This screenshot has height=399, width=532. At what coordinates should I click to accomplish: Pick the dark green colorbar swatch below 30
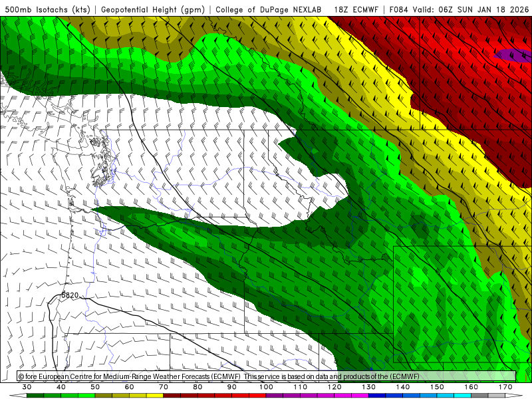35,396
